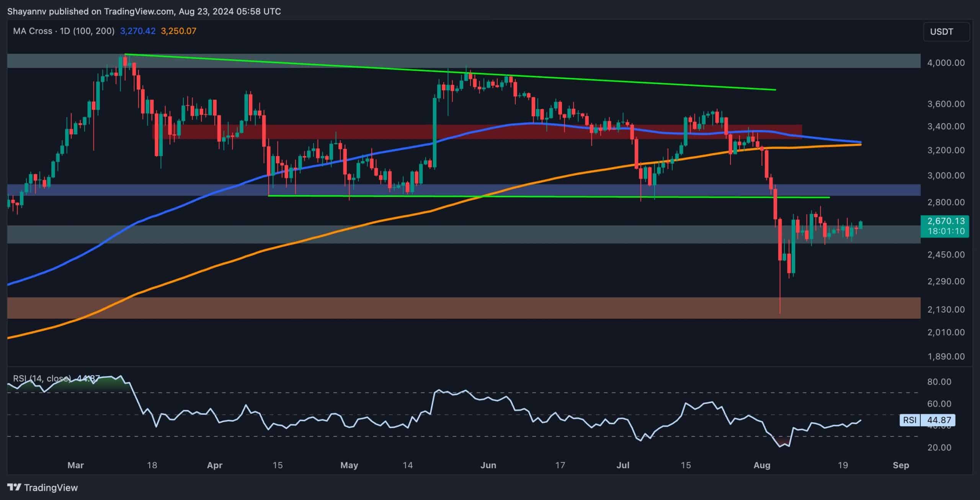Click the RSI (14, close) legend label
Viewport: 980px width, 500px height.
click(x=42, y=378)
